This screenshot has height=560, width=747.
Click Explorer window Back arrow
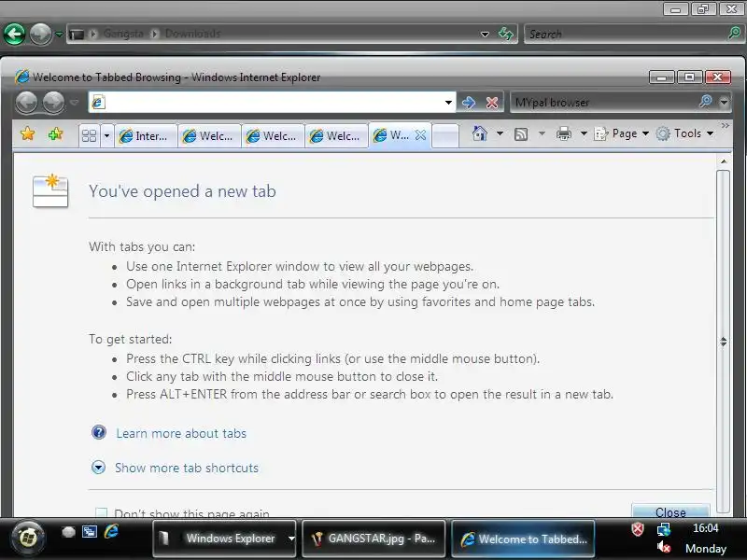(x=14, y=34)
